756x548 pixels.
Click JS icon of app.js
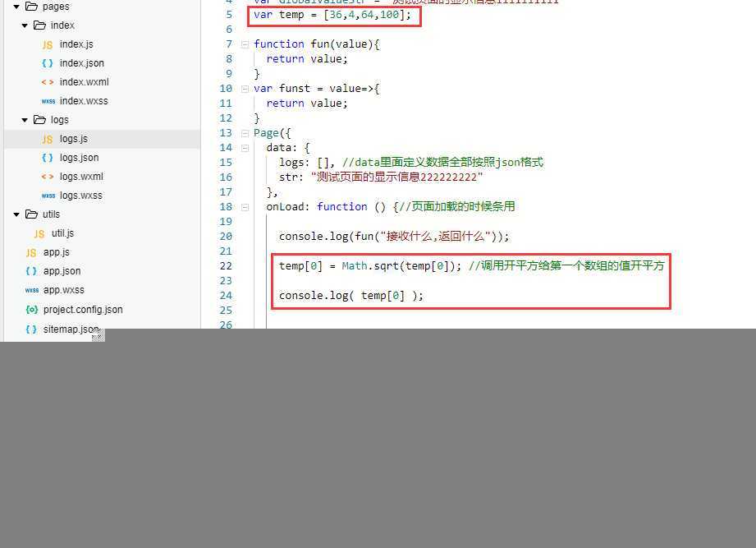[31, 253]
